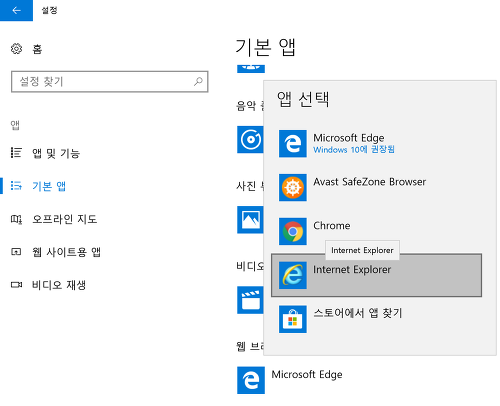
Task: Click the 설정 window title text
Action: pyautogui.click(x=49, y=10)
